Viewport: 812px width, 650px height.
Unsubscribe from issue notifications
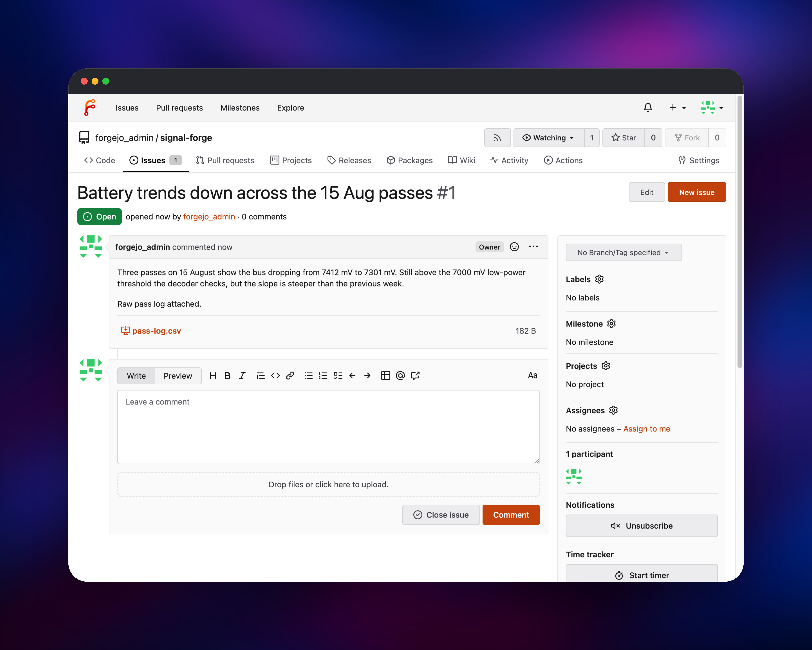[642, 526]
